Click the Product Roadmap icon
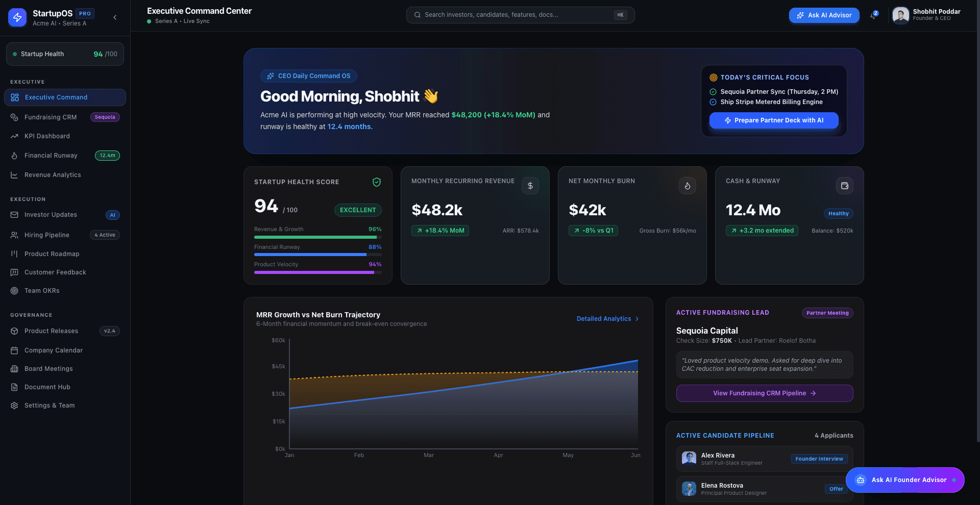This screenshot has width=980, height=505. coord(14,254)
